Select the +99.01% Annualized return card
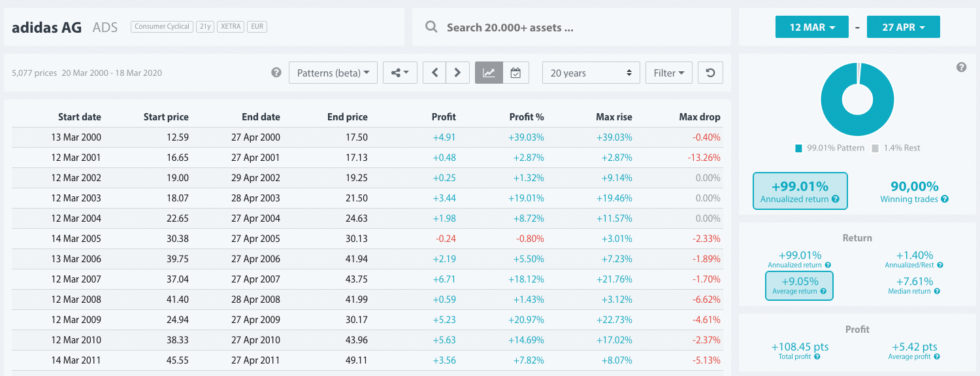Image resolution: width=980 pixels, height=376 pixels. click(x=800, y=191)
